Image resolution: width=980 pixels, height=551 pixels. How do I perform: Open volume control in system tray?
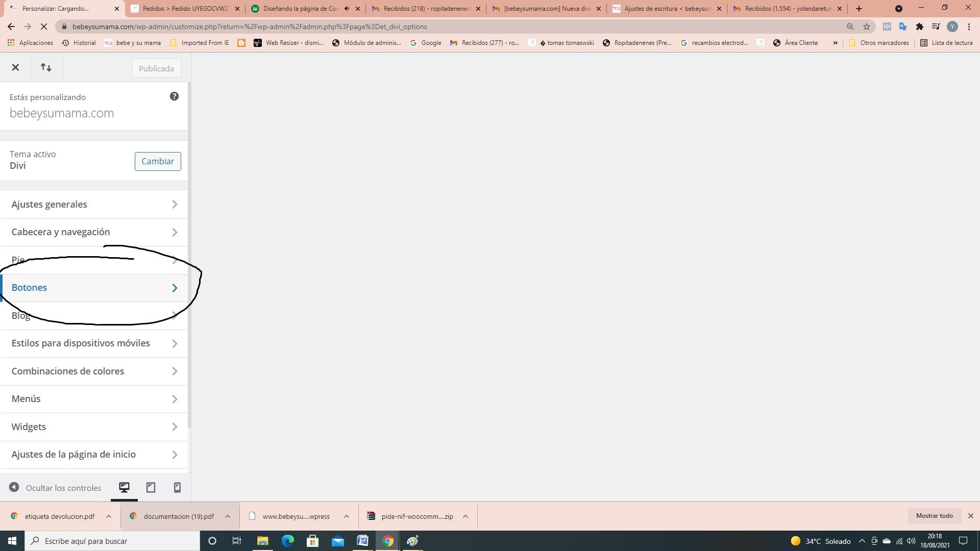(911, 541)
